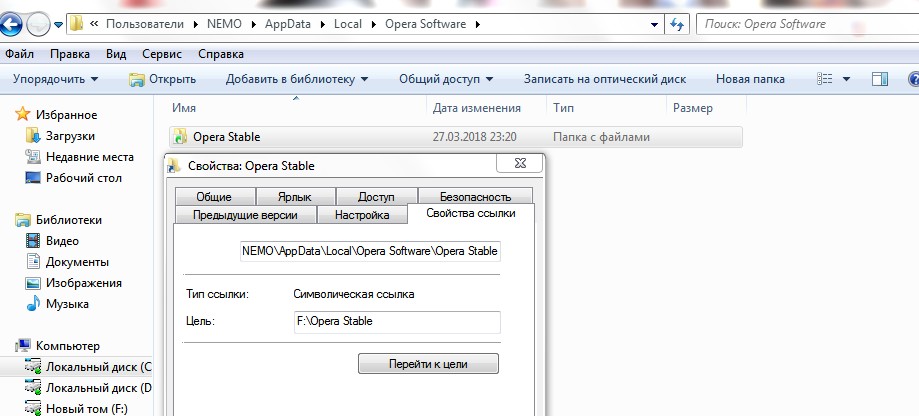Open 'Локальный диск (C' drive

98,367
